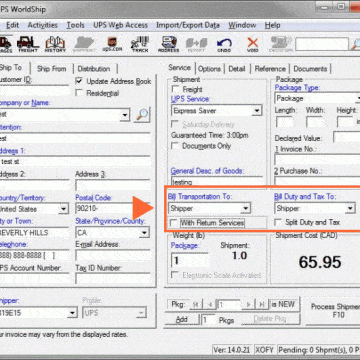
Task: Open the Package Type dropdown
Action: tap(357, 98)
